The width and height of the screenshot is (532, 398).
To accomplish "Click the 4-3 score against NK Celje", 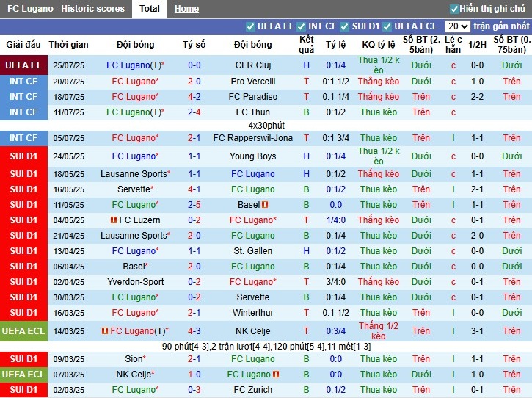I will point(194,330).
